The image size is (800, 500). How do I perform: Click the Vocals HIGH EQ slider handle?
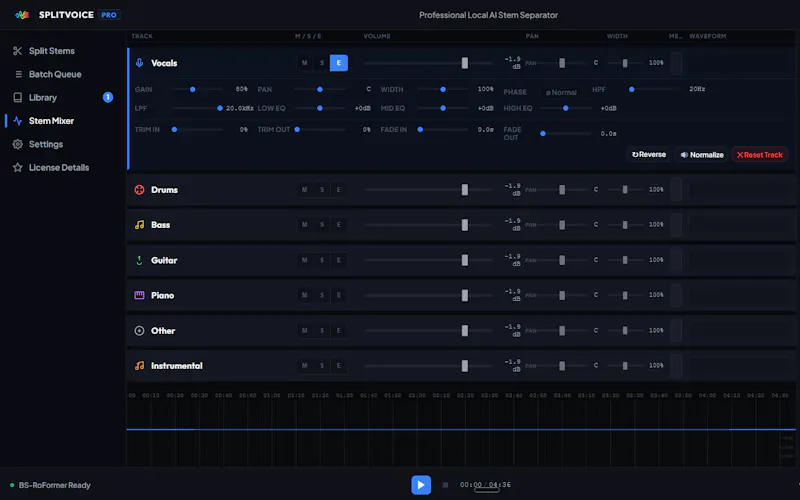click(x=565, y=108)
